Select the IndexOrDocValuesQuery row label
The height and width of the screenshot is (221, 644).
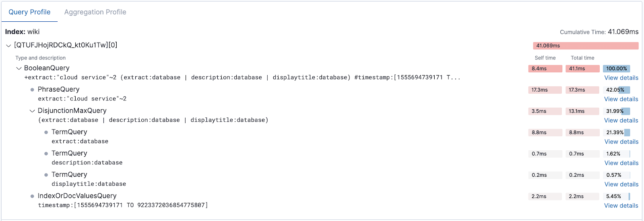pos(77,196)
